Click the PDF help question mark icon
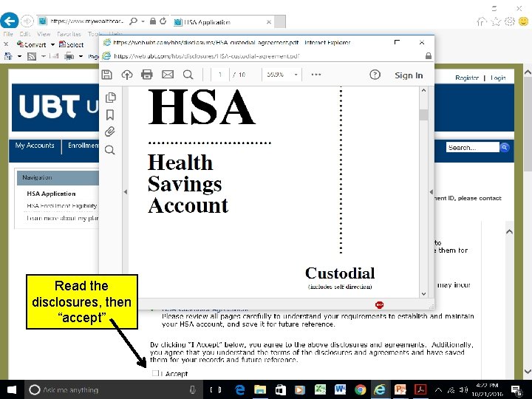 point(375,75)
